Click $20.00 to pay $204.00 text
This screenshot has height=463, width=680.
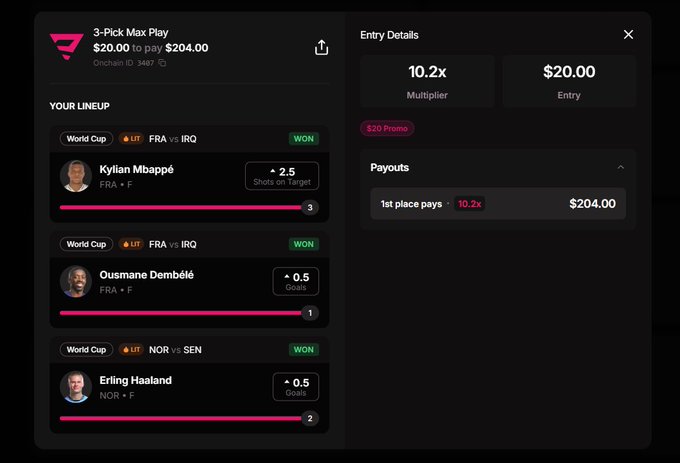[150, 48]
